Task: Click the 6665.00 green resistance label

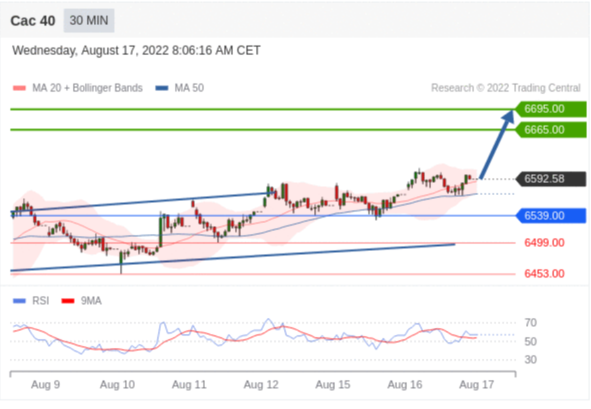Action: 551,130
